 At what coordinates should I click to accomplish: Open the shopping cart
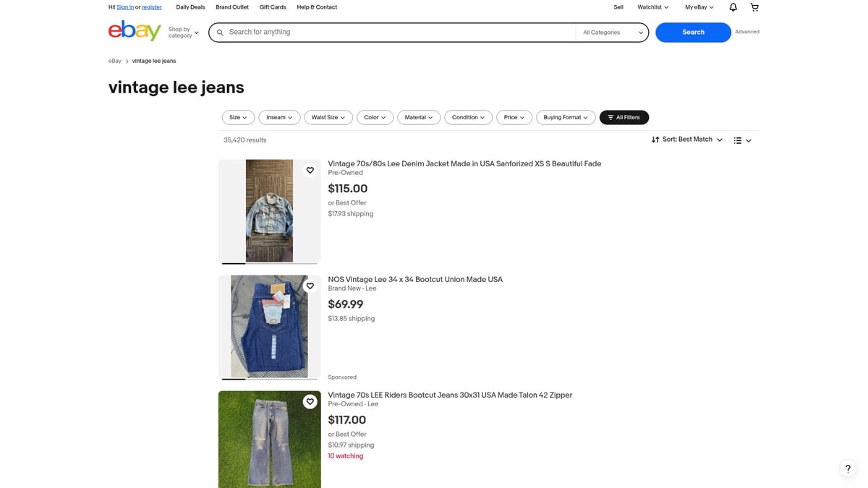[754, 7]
